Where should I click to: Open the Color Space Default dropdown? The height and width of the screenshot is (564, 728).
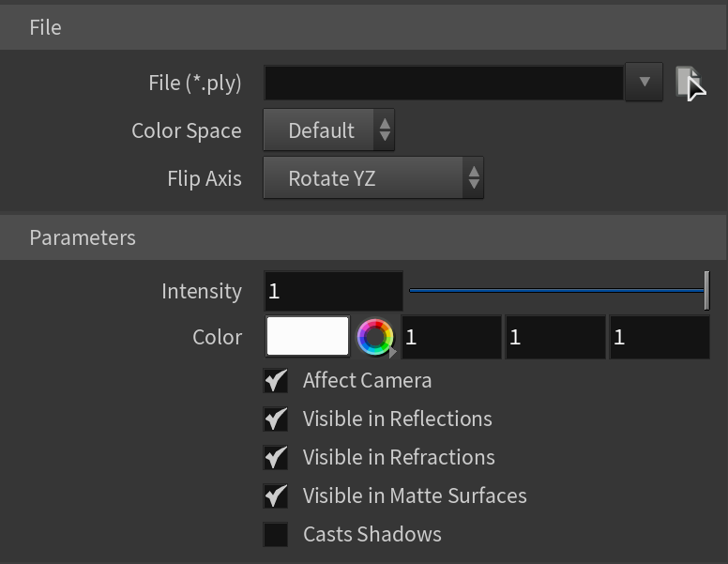(328, 130)
